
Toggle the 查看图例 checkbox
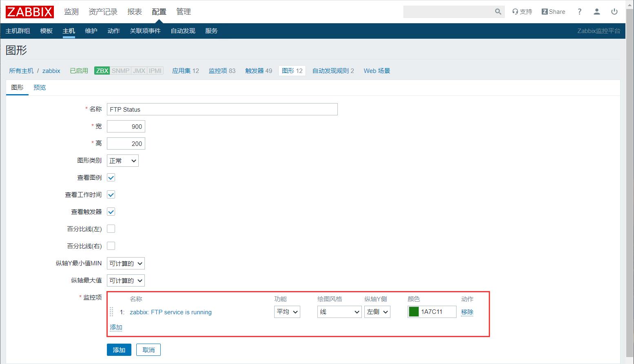(111, 177)
